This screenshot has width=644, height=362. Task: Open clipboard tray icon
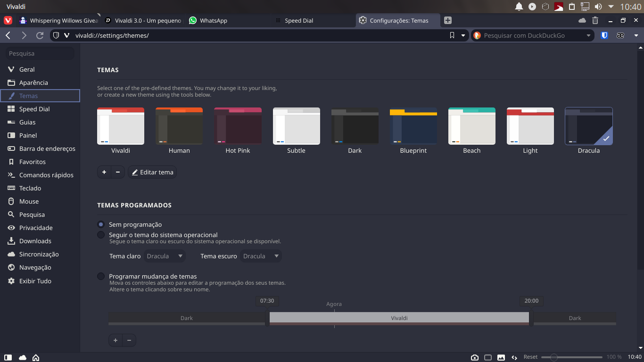572,7
